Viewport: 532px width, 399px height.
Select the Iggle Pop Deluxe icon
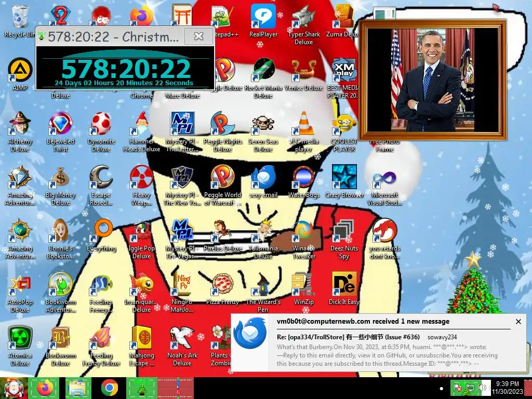(141, 230)
